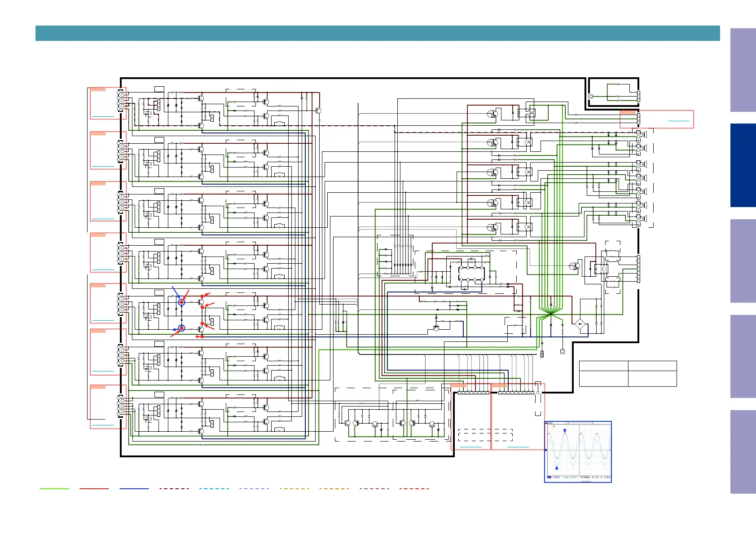Click the bridge rectifier diamond symbol
Viewport: 756px width, 535px height.
point(580,324)
